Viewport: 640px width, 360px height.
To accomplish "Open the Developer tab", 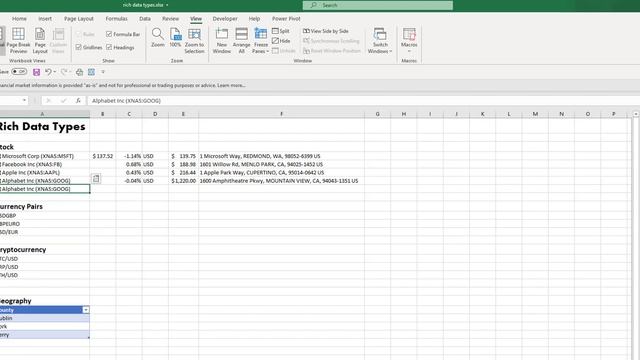I will pyautogui.click(x=225, y=19).
